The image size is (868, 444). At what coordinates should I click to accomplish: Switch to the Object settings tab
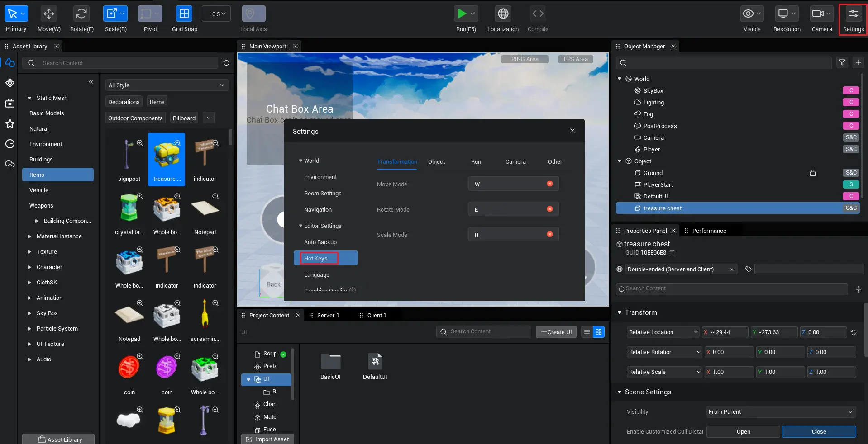pos(436,161)
